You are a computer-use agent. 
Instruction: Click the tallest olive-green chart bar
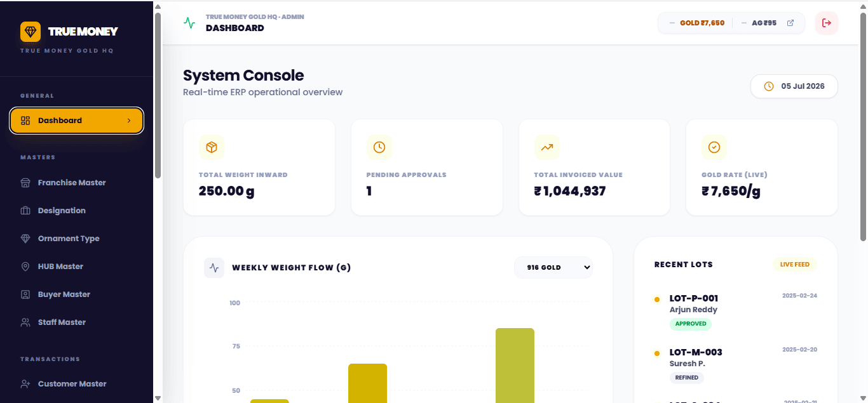tap(515, 366)
